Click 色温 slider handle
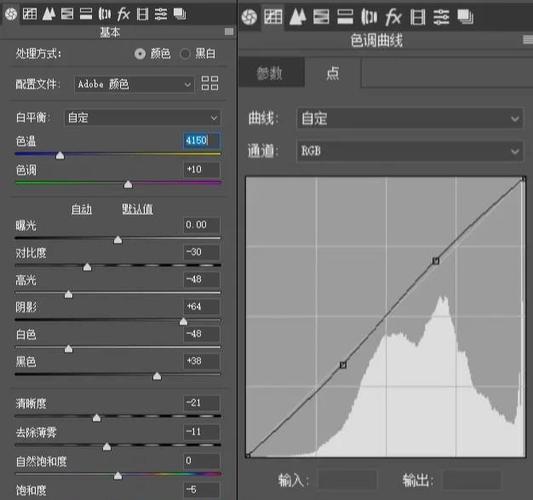This screenshot has height=500, width=533. [x=60, y=155]
